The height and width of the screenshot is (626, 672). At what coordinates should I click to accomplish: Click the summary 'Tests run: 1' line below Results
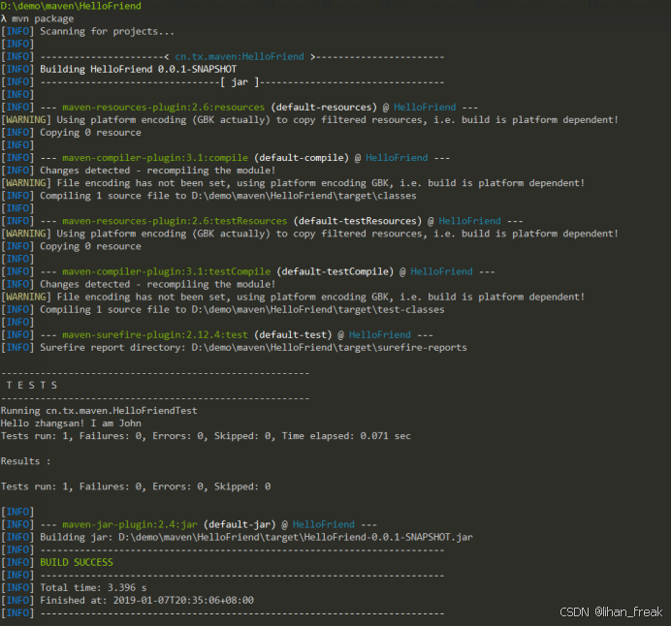pyautogui.click(x=136, y=486)
